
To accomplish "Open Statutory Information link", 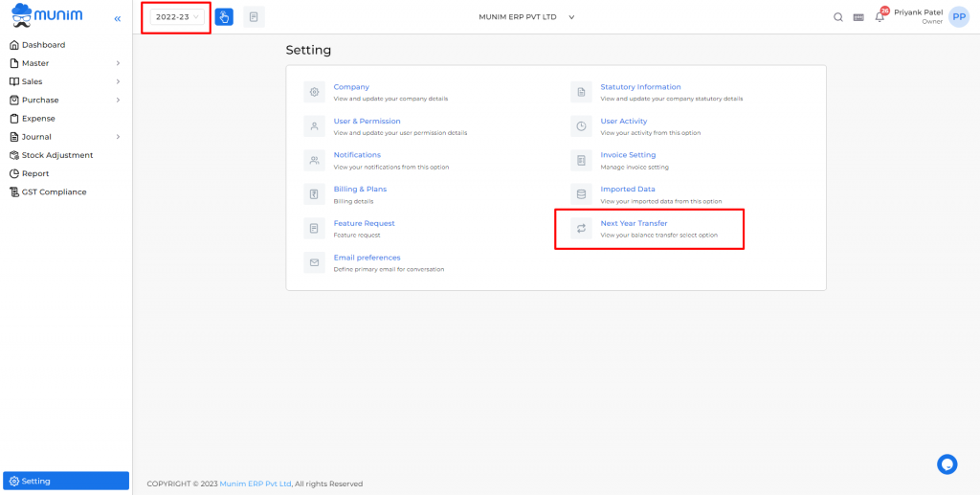I will tap(640, 87).
